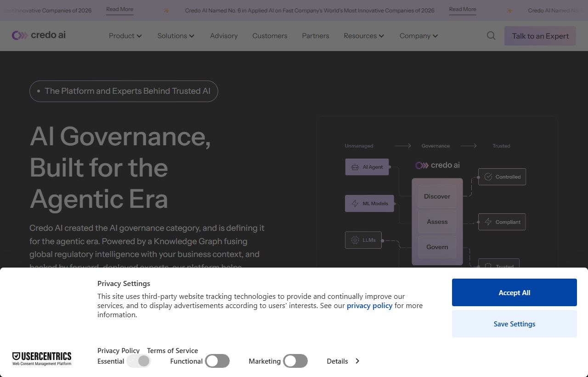
Task: Click the paragraph starting Credo AI created
Action: [147, 246]
